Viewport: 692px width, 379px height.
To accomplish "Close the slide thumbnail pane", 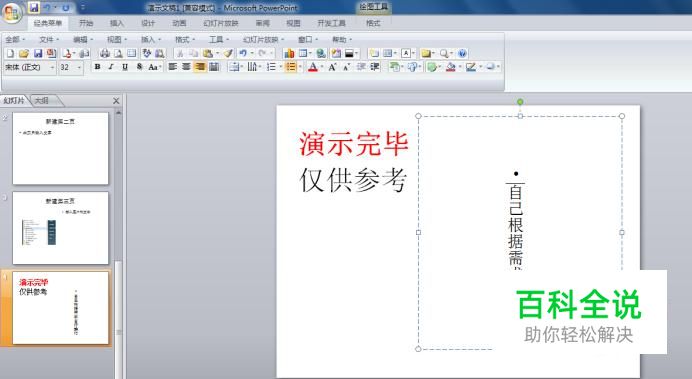I will point(116,101).
